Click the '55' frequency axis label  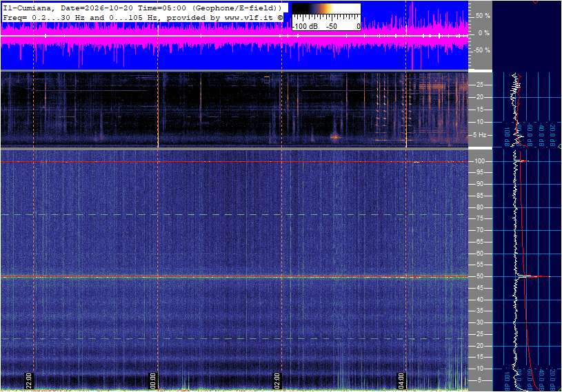click(479, 265)
